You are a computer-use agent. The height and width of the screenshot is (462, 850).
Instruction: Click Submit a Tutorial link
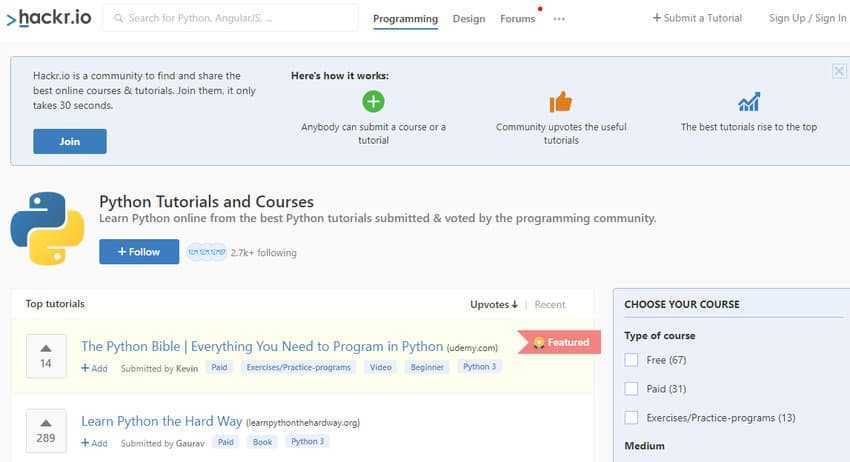pyautogui.click(x=697, y=18)
